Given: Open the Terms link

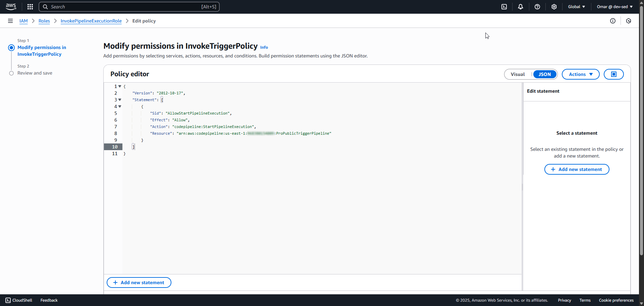Looking at the screenshot, I should (585, 300).
